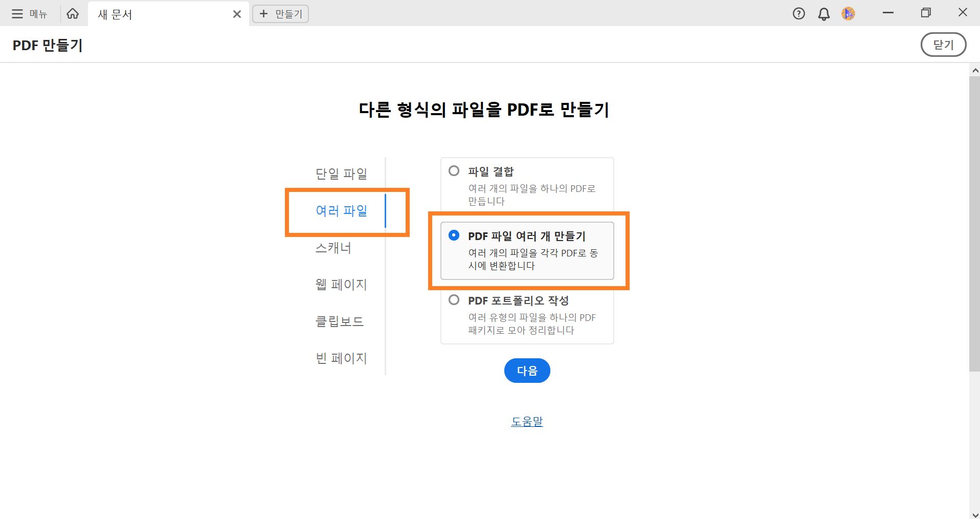Choose the PDF 포트폴리오 작성 option
Viewport: 980px width, 519px height.
pyautogui.click(x=454, y=300)
